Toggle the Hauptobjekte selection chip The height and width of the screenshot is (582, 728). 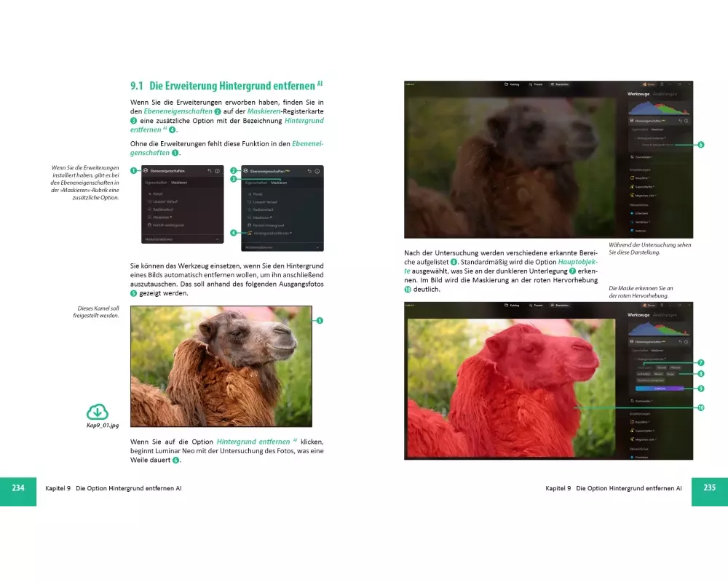click(x=644, y=367)
